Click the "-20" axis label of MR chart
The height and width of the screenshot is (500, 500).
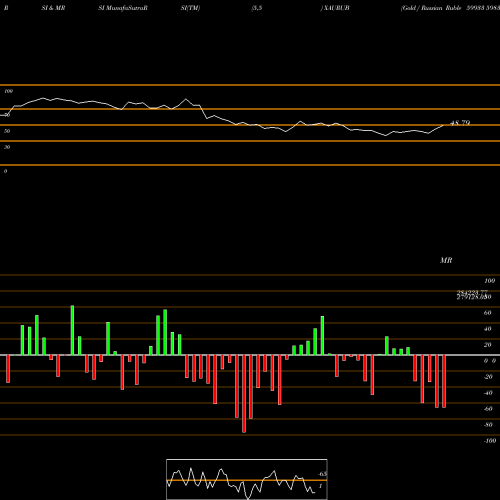[488, 377]
